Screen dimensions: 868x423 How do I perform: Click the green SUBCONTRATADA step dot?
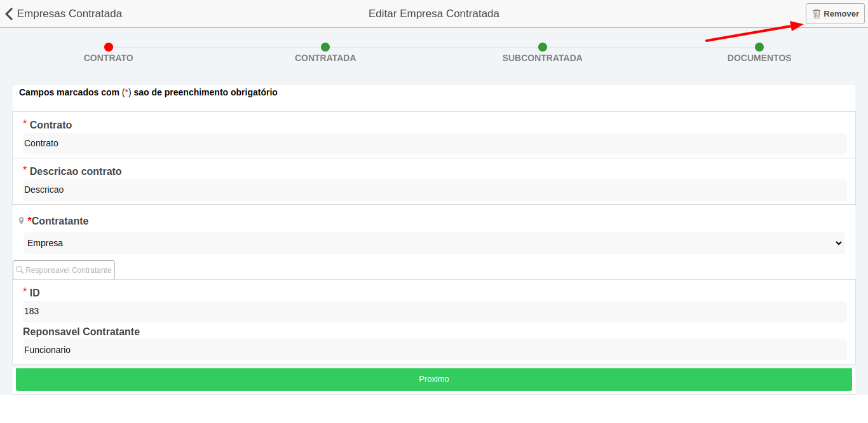(x=542, y=46)
